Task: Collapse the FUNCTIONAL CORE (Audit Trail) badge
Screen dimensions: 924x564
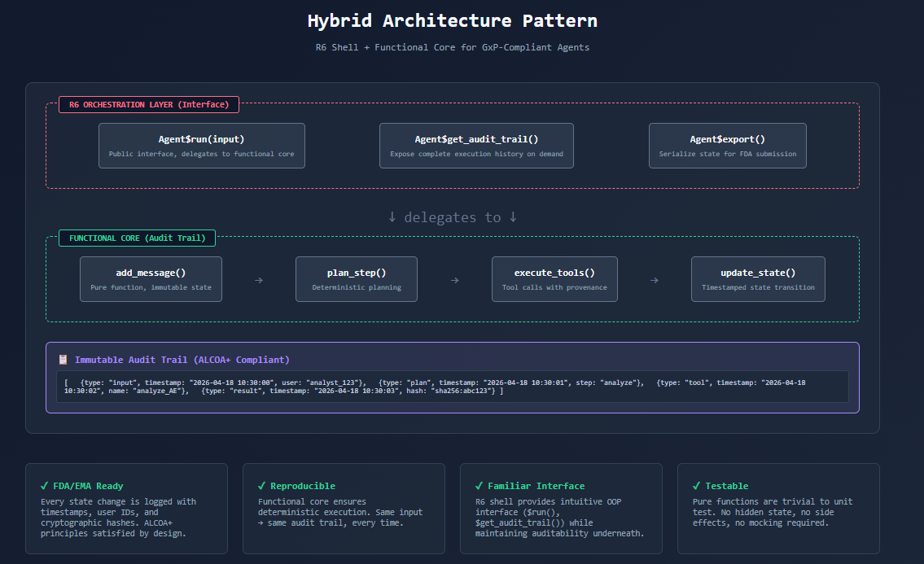Action: pos(137,238)
